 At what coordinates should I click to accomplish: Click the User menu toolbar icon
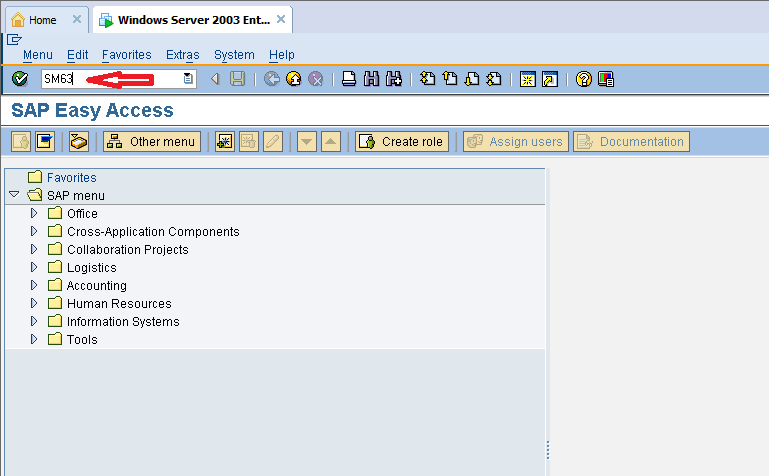pyautogui.click(x=21, y=142)
